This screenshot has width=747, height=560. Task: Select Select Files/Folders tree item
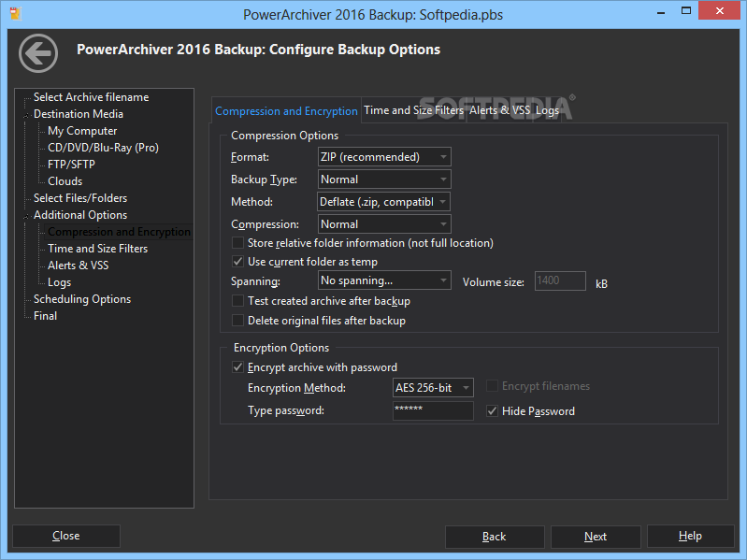80,197
